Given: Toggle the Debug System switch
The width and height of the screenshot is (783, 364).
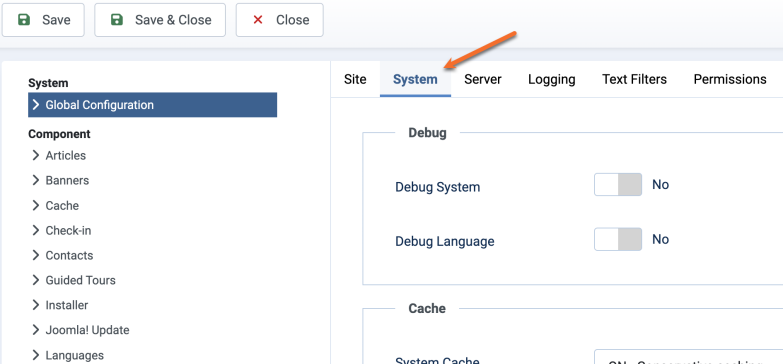Looking at the screenshot, I should (618, 185).
